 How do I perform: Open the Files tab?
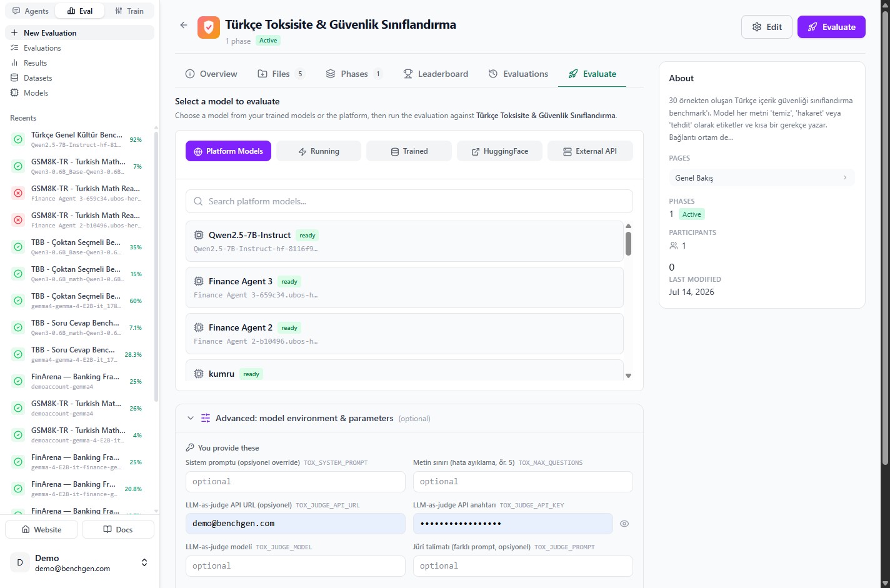click(281, 74)
